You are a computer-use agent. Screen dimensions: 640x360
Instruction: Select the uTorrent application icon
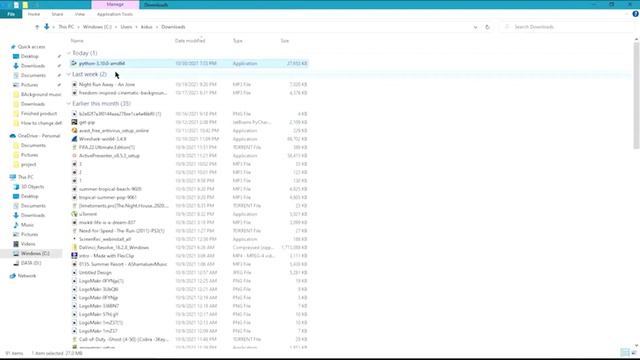point(74,214)
